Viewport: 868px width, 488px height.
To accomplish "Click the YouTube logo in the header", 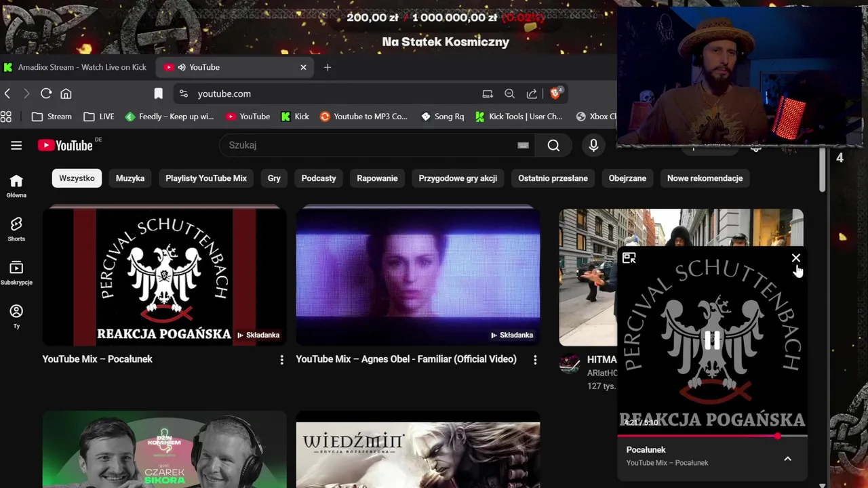I will (65, 145).
